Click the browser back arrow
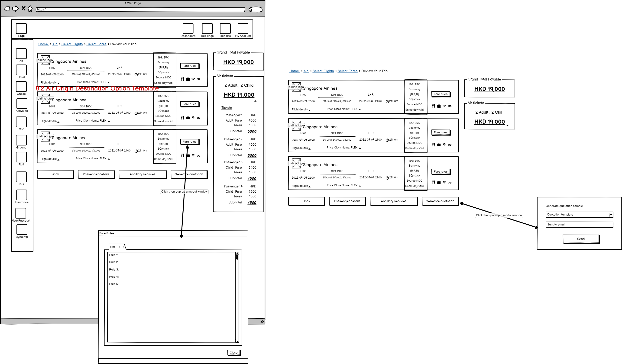This screenshot has width=622, height=364. 7,9
